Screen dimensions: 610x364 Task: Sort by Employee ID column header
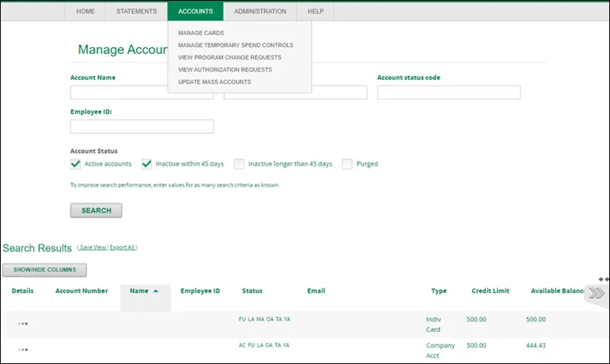(200, 291)
